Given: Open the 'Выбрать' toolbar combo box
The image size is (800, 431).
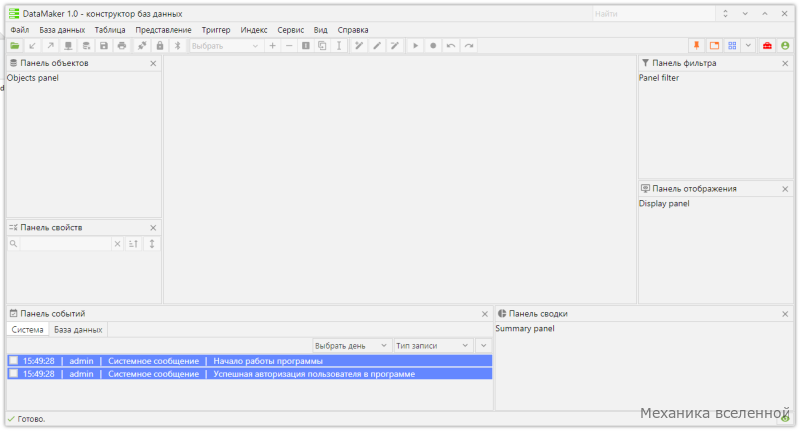Looking at the screenshot, I should coord(225,46).
